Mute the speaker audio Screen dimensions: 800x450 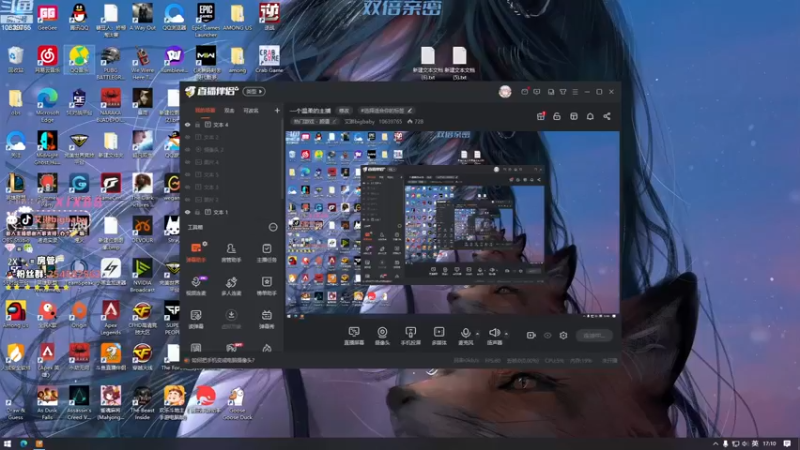point(494,336)
